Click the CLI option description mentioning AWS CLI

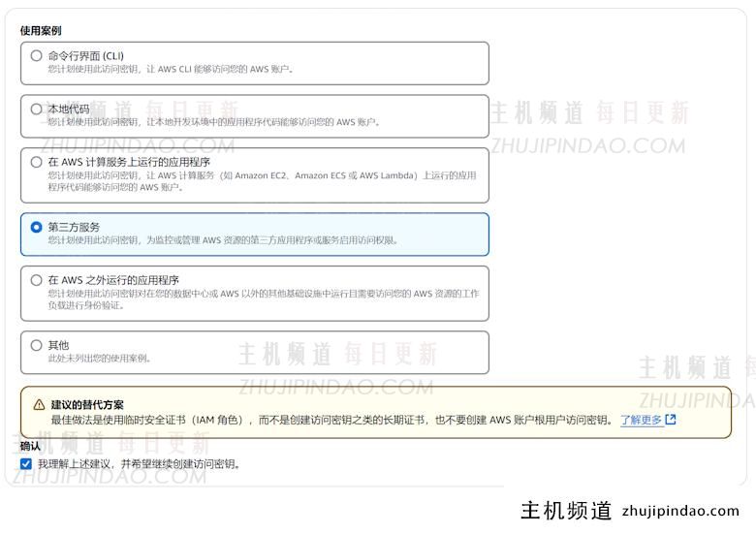coord(171,69)
